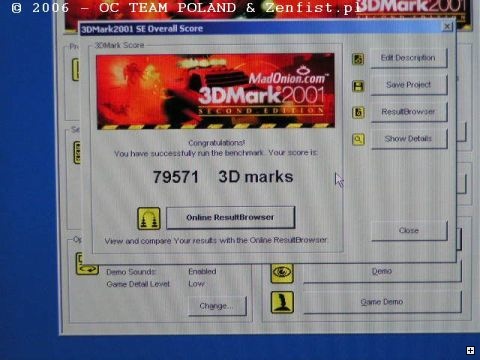Image resolution: width=480 pixels, height=360 pixels.
Task: Click the Edit Description icon
Action: [358, 59]
